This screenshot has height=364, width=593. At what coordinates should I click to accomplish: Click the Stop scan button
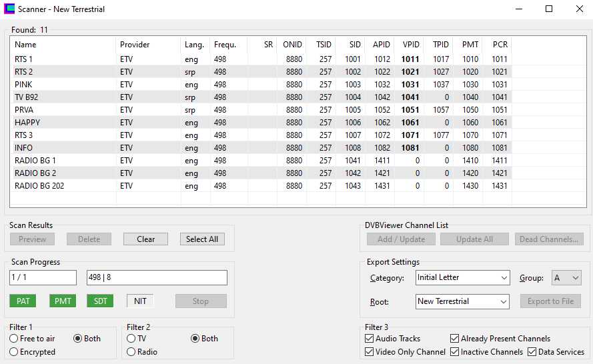[x=201, y=301]
